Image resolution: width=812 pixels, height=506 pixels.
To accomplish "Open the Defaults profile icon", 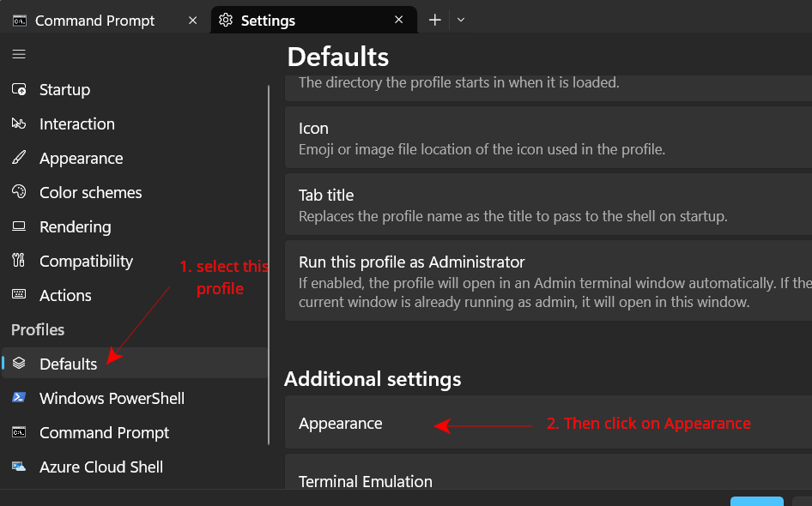I will (18, 363).
